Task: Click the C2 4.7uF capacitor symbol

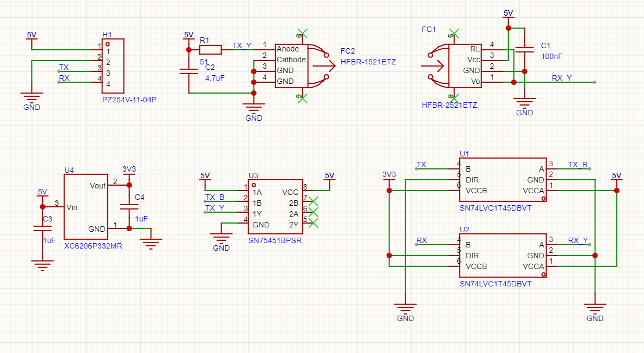Action: pos(189,71)
